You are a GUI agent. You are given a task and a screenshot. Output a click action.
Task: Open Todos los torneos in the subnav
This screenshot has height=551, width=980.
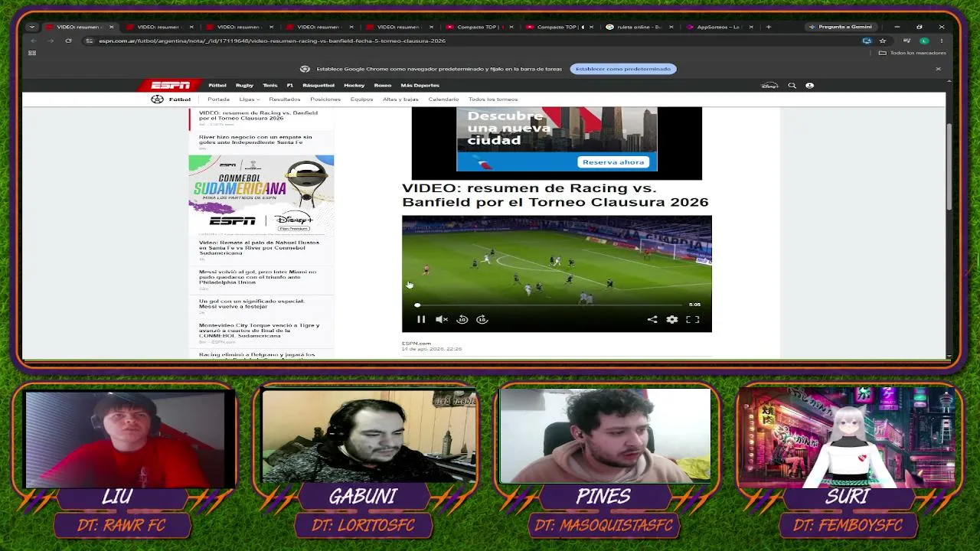[x=493, y=99]
